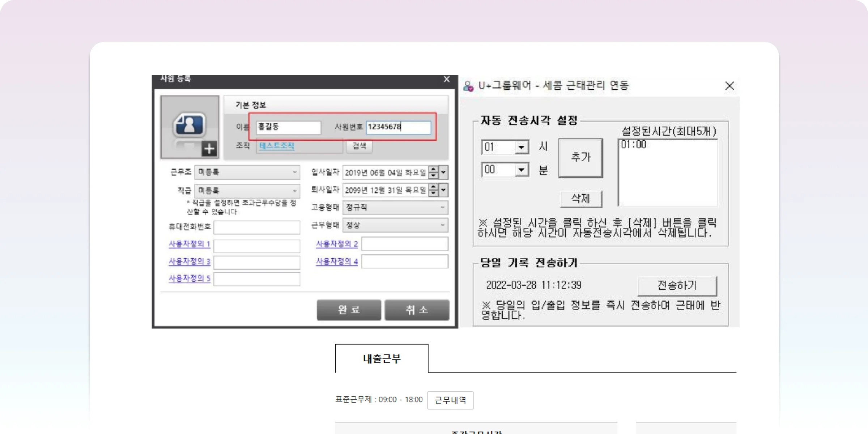The width and height of the screenshot is (868, 434).
Task: Increment the 퇴사일자 date stepper
Action: point(433,187)
